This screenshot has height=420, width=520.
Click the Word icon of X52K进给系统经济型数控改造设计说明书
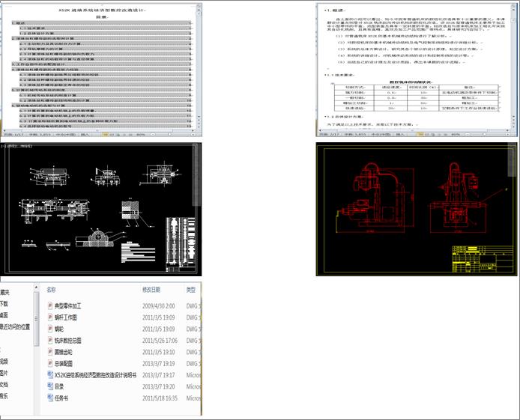click(50, 375)
